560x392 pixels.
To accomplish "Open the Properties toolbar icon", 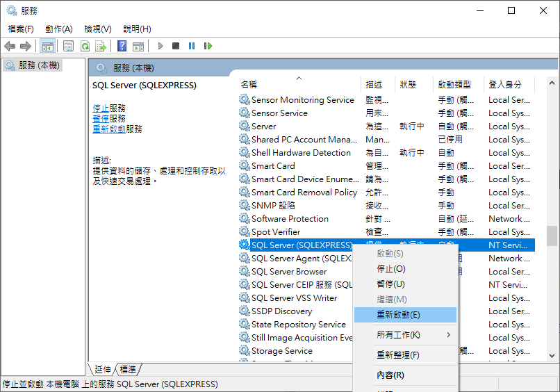I will pyautogui.click(x=68, y=46).
